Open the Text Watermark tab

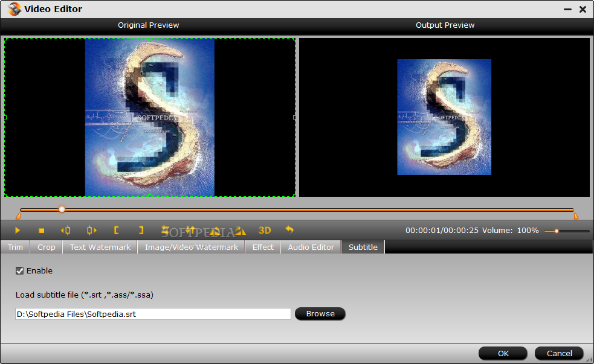[x=100, y=247]
